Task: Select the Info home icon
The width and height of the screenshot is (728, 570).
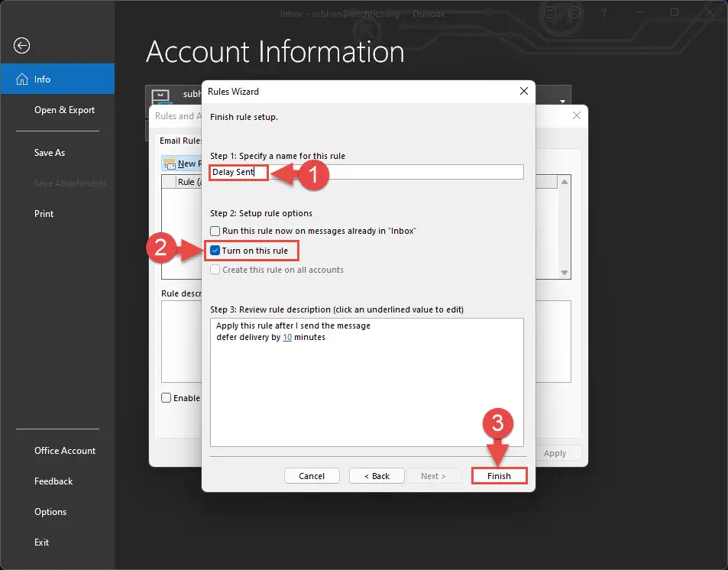Action: point(22,79)
